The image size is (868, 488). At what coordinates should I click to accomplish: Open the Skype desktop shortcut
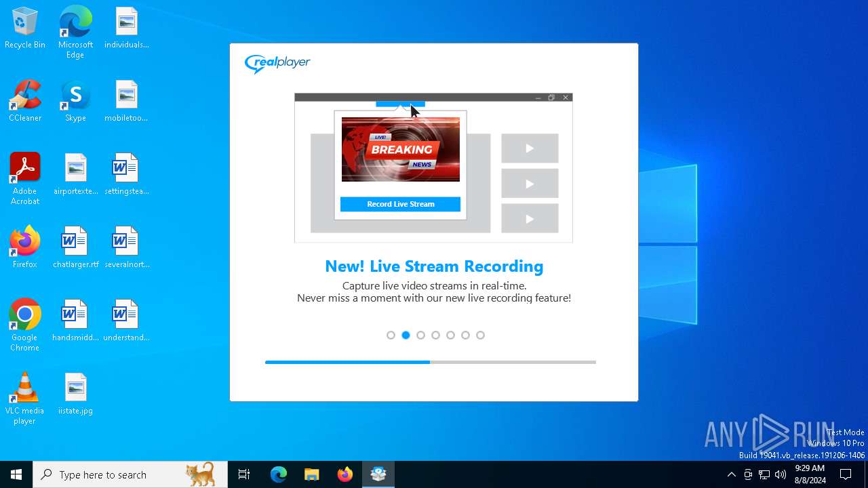pyautogui.click(x=75, y=102)
